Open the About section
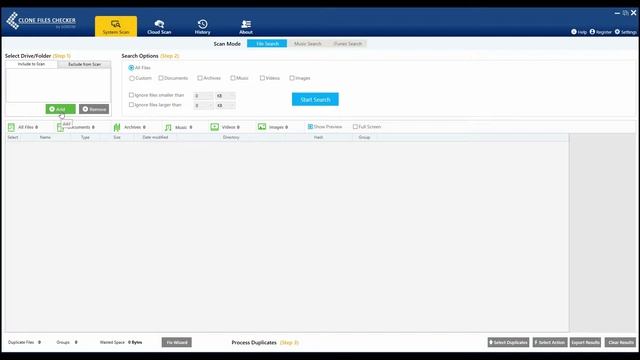This screenshot has width=640, height=360. 246,26
